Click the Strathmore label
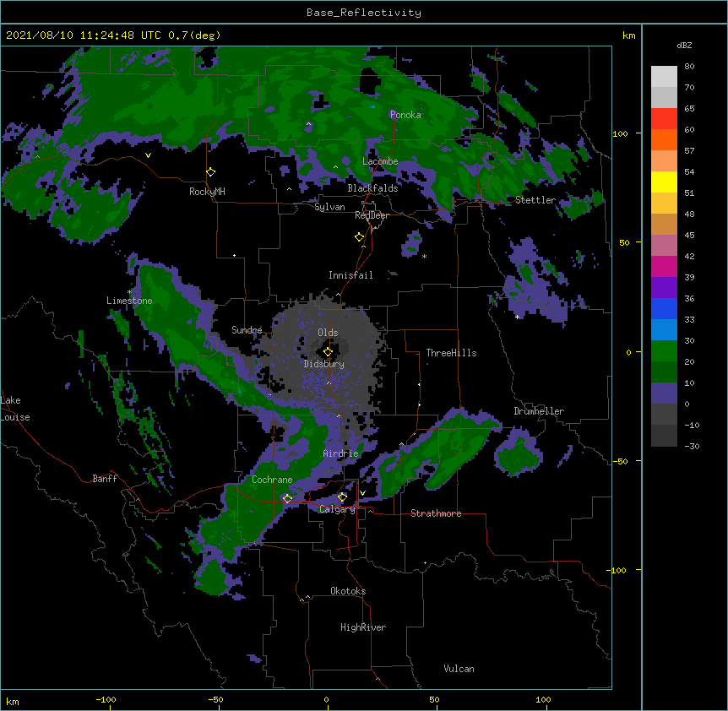This screenshot has width=728, height=711. [x=436, y=513]
